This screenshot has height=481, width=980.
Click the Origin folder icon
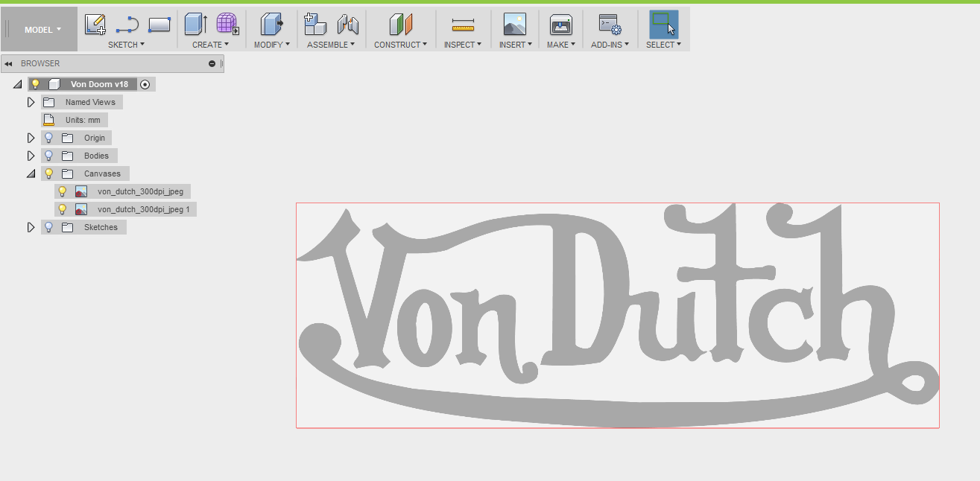point(67,138)
